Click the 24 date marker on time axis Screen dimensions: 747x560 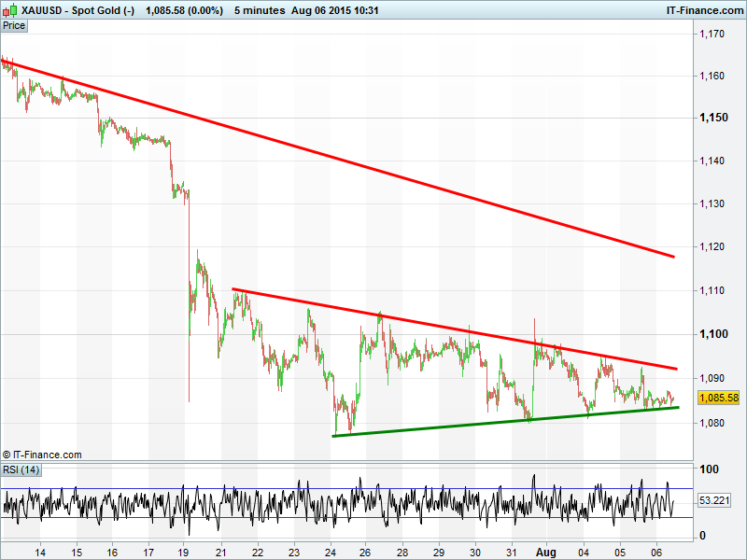pos(331,553)
